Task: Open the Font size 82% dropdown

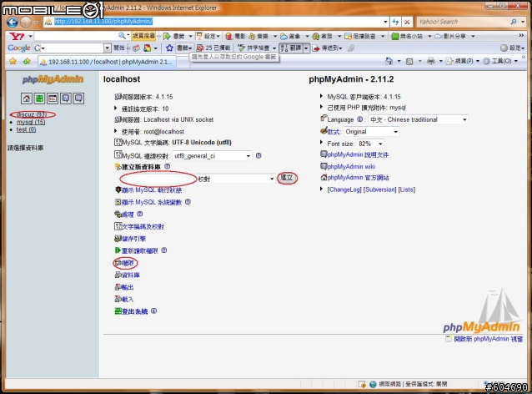Action: click(370, 144)
